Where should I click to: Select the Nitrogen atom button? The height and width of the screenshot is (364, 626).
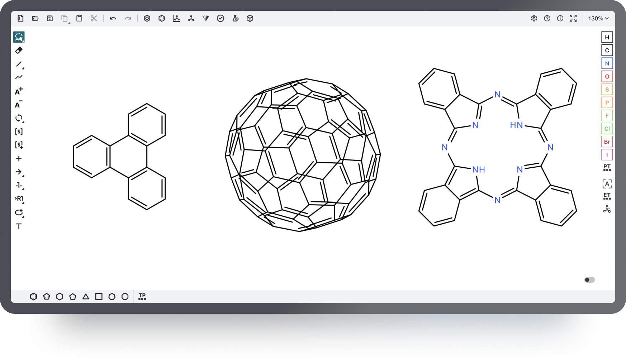(607, 63)
